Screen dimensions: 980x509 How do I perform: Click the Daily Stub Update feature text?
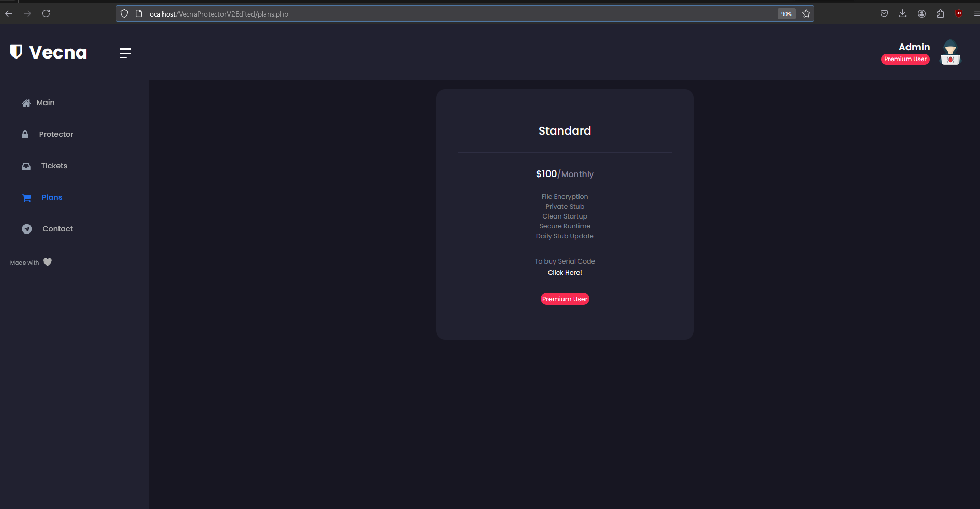[x=565, y=236]
